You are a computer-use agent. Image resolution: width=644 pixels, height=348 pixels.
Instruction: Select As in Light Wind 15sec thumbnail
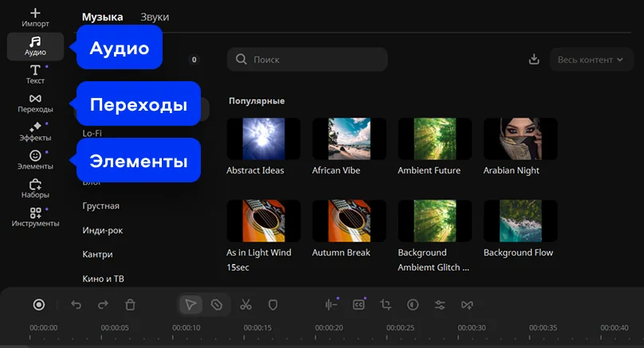pyautogui.click(x=264, y=221)
